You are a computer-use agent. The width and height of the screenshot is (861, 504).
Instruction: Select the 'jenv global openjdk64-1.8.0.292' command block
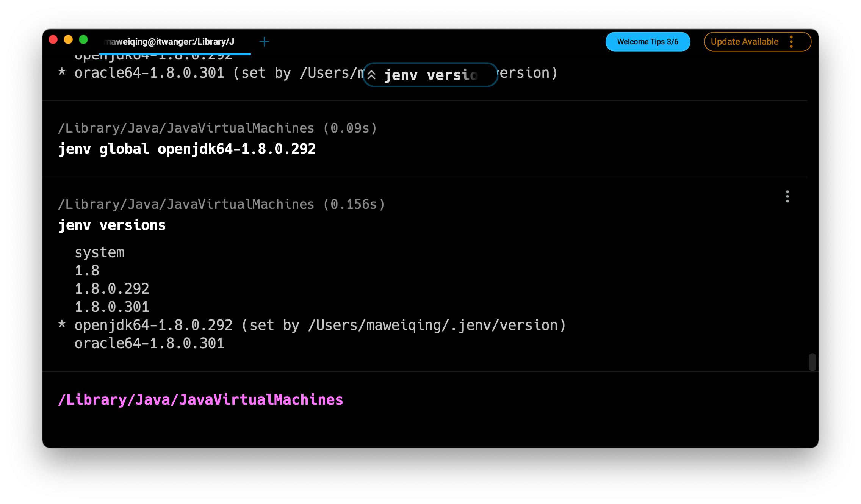[187, 149]
